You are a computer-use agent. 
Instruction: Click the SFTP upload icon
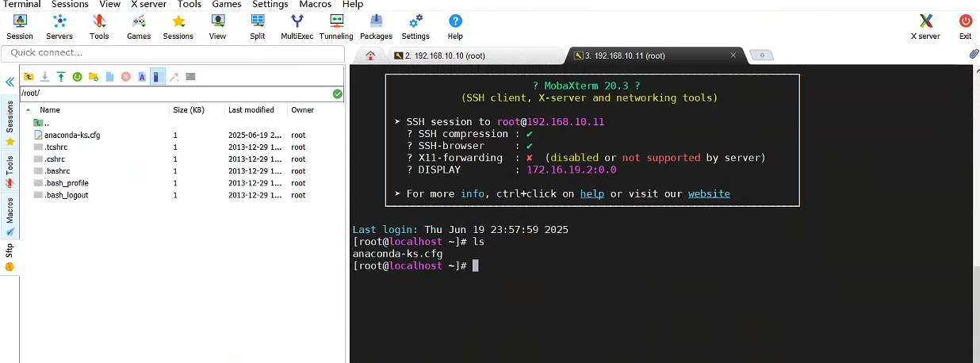(x=60, y=77)
